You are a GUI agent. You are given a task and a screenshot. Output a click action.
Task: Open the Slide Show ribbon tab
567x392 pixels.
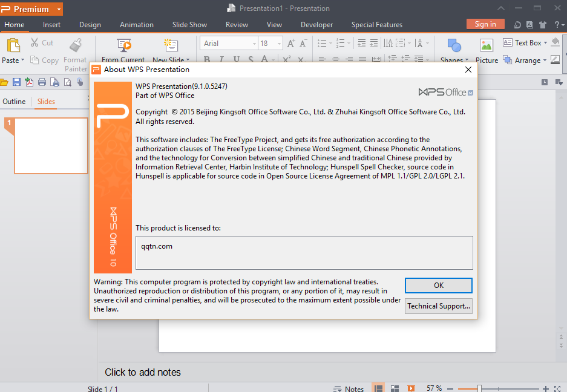click(x=189, y=25)
